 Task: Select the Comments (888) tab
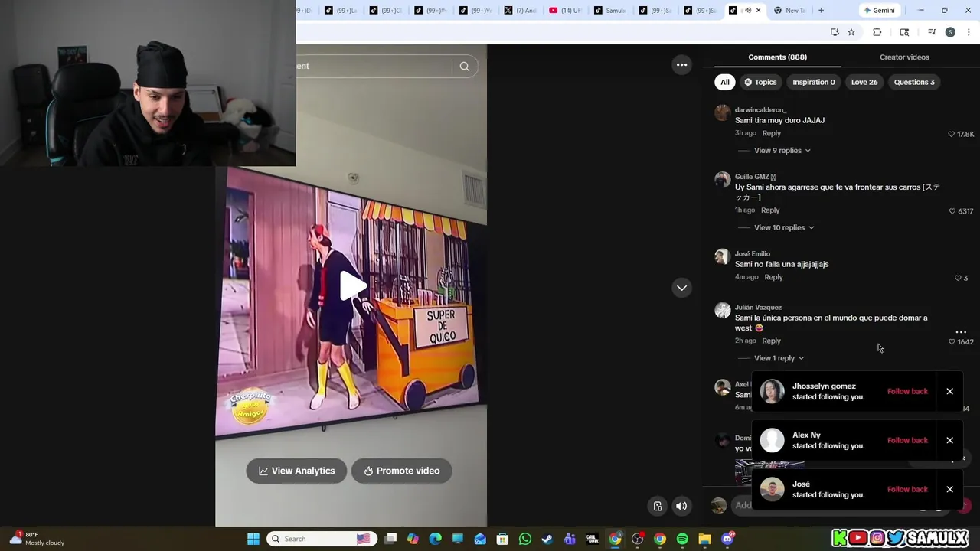coord(777,57)
